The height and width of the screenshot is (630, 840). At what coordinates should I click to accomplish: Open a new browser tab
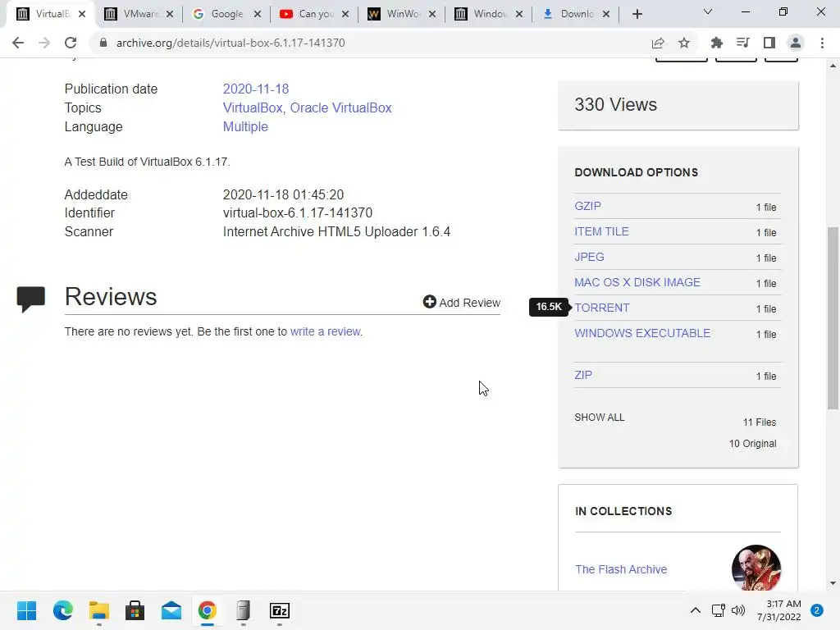(x=637, y=14)
